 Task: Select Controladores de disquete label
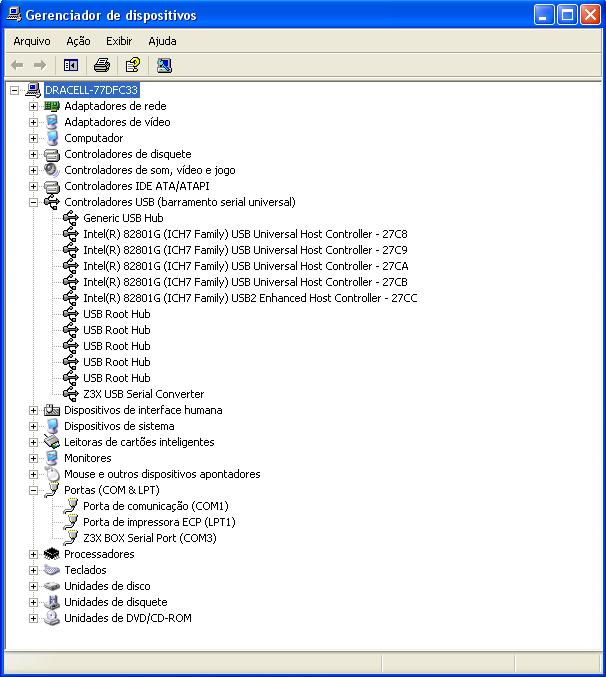tap(128, 154)
